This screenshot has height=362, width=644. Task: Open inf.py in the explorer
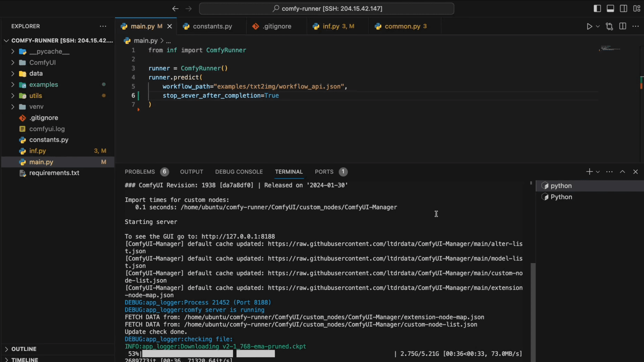[x=58, y=151]
